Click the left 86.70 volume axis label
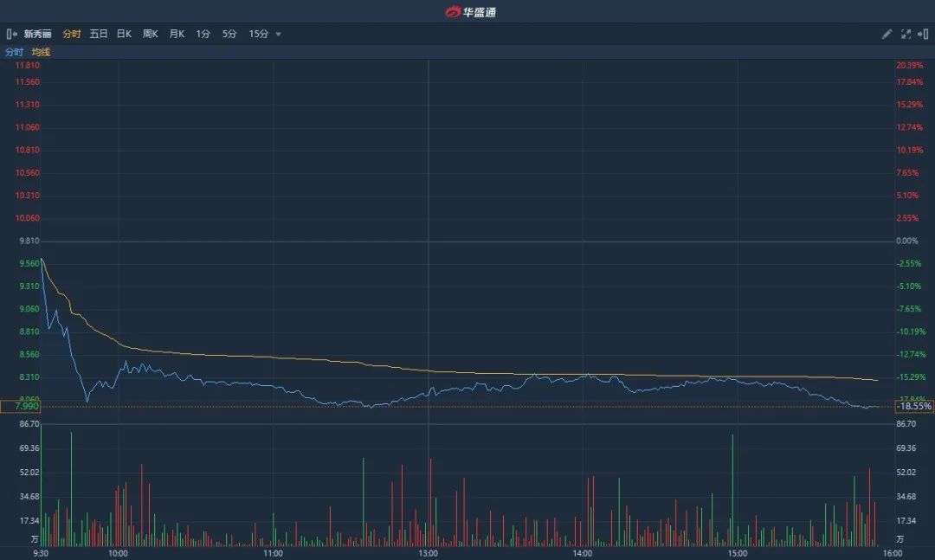 29,424
